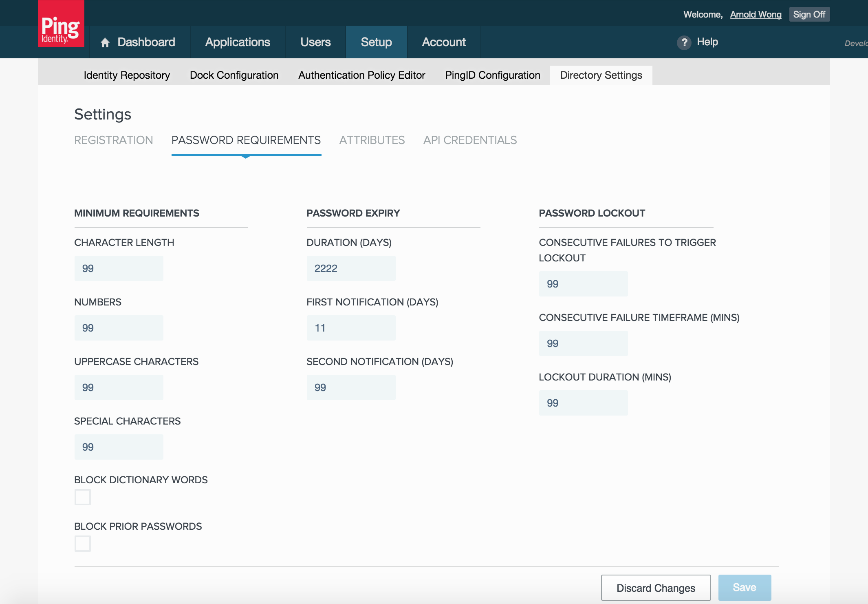Enable Block Dictionary Words checkbox
The height and width of the screenshot is (604, 868).
click(83, 497)
